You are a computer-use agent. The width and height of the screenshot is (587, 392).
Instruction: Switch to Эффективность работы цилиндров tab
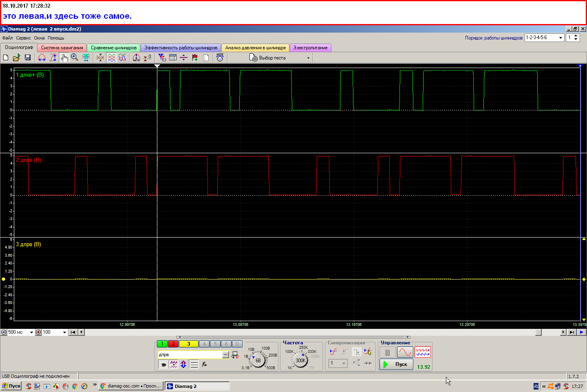tap(181, 48)
